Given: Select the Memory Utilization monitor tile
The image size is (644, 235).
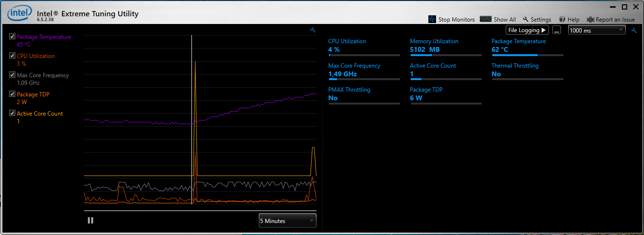Looking at the screenshot, I should [446, 47].
